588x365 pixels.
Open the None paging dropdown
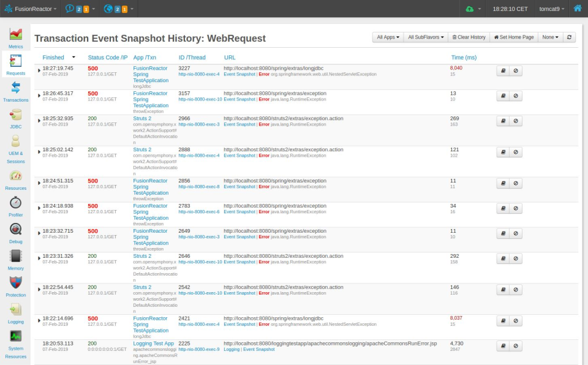[550, 37]
